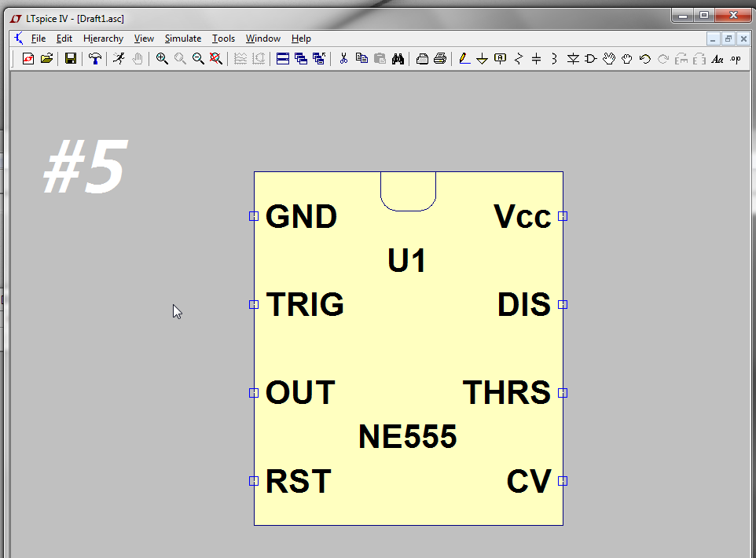756x558 pixels.
Task: Open the Control Panel hammer icon
Action: point(95,59)
